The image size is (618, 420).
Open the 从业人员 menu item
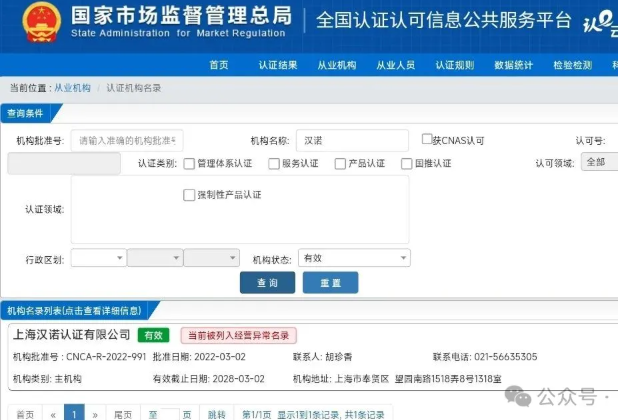pyautogui.click(x=396, y=65)
